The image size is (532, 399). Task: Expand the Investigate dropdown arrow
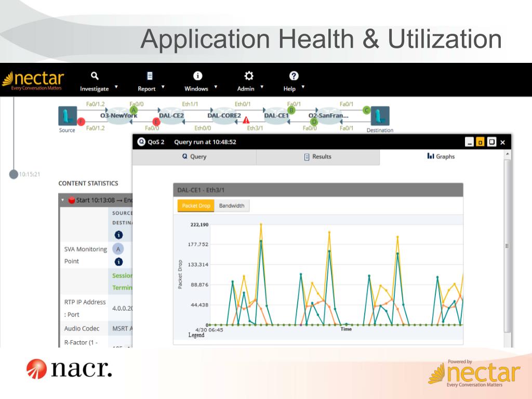(x=116, y=87)
